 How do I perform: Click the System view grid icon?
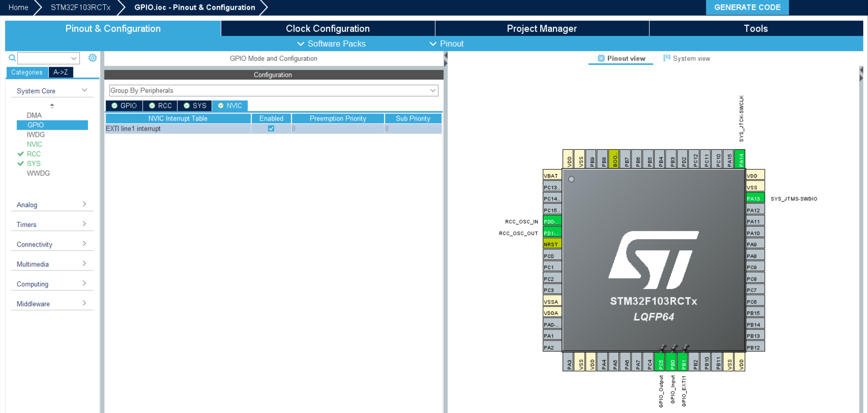pos(667,58)
